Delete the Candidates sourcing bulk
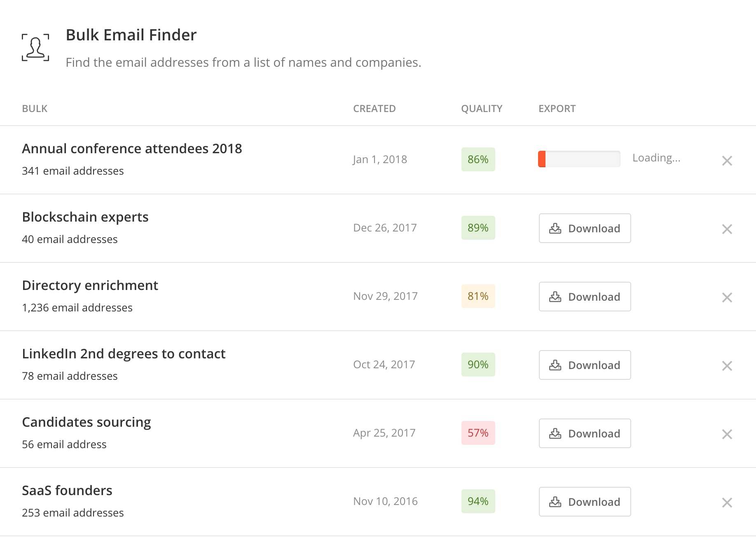 (727, 434)
